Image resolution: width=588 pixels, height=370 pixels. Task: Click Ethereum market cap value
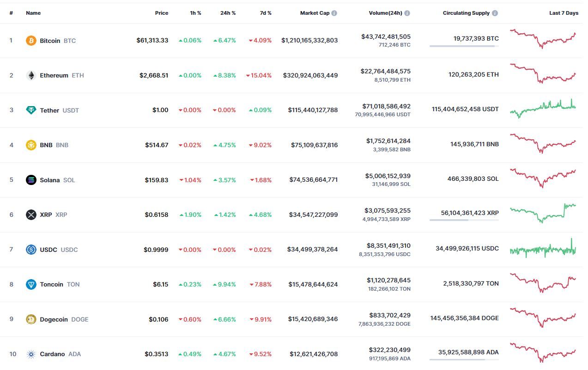point(310,75)
